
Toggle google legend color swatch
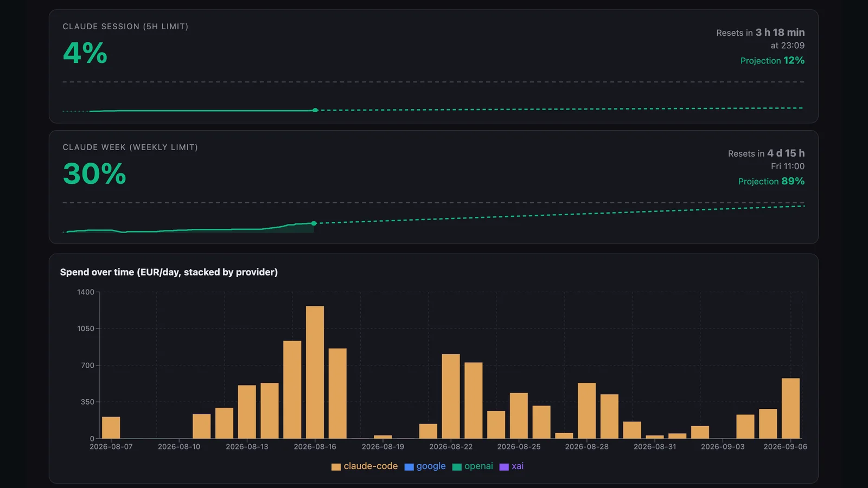[x=409, y=467]
